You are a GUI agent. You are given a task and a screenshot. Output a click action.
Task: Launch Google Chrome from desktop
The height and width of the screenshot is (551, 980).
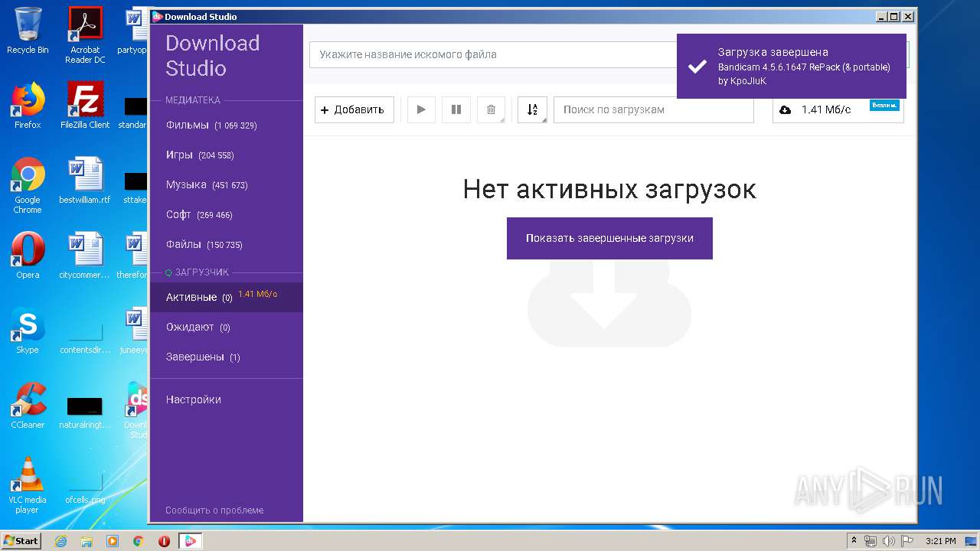click(x=28, y=185)
